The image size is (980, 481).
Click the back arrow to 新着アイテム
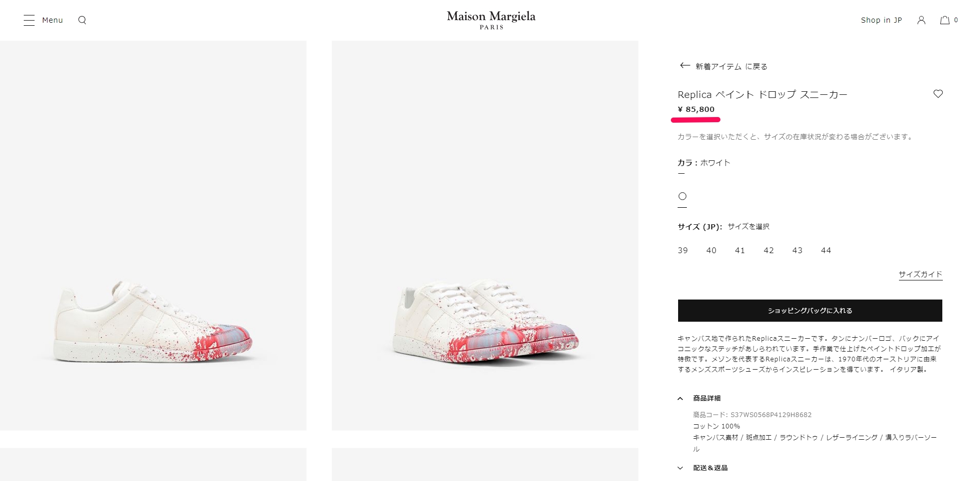coord(685,65)
